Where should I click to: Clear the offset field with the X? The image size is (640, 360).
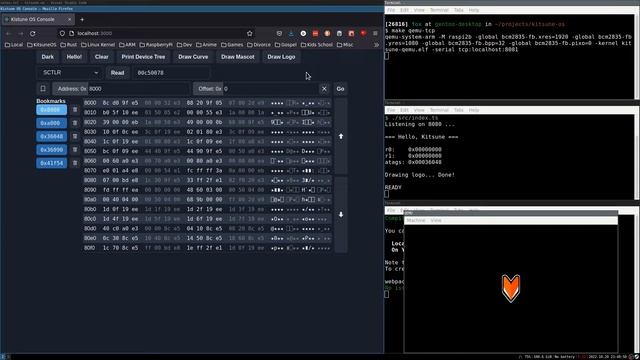(324, 89)
